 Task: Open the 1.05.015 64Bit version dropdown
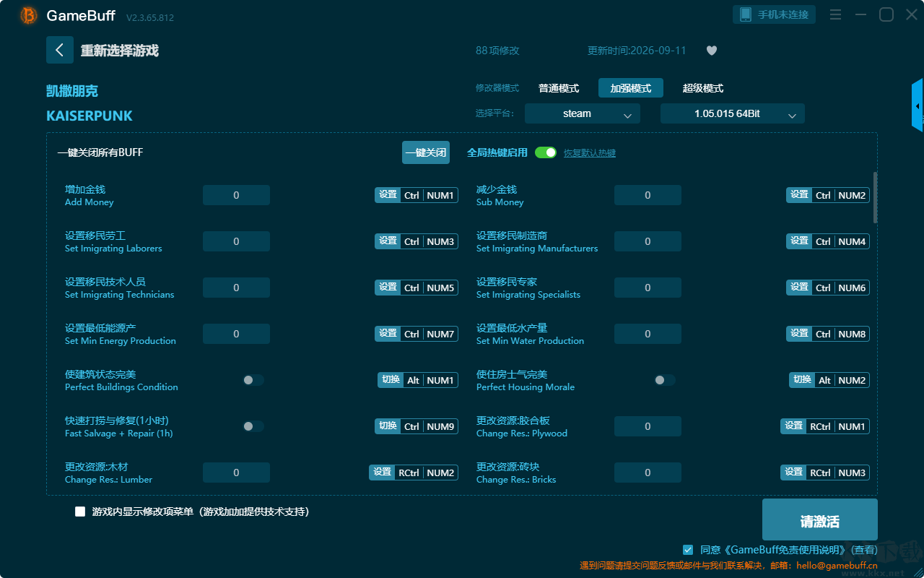[733, 113]
